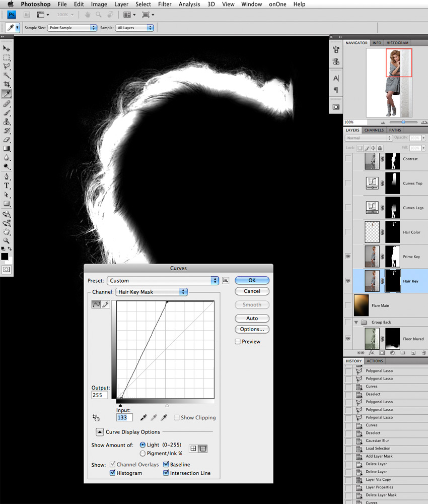Viewport: 428px width, 504px height.
Task: Pick the Type tool
Action: point(7,185)
